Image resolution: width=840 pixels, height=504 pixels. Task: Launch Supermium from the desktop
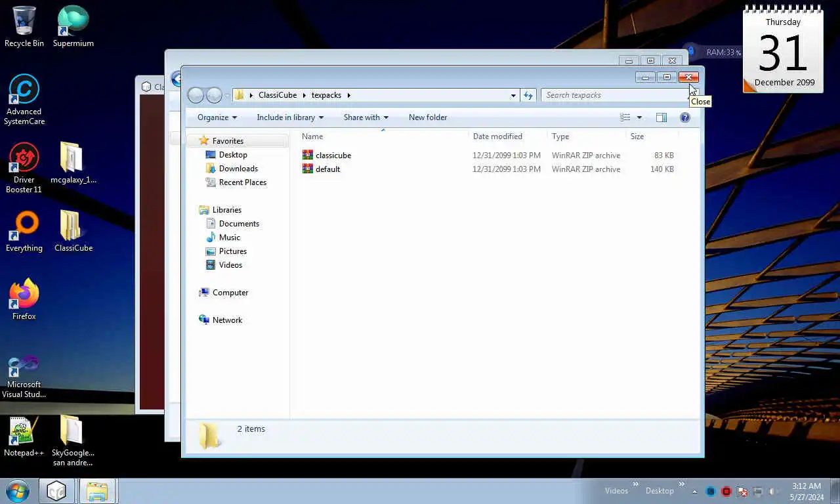tap(73, 26)
